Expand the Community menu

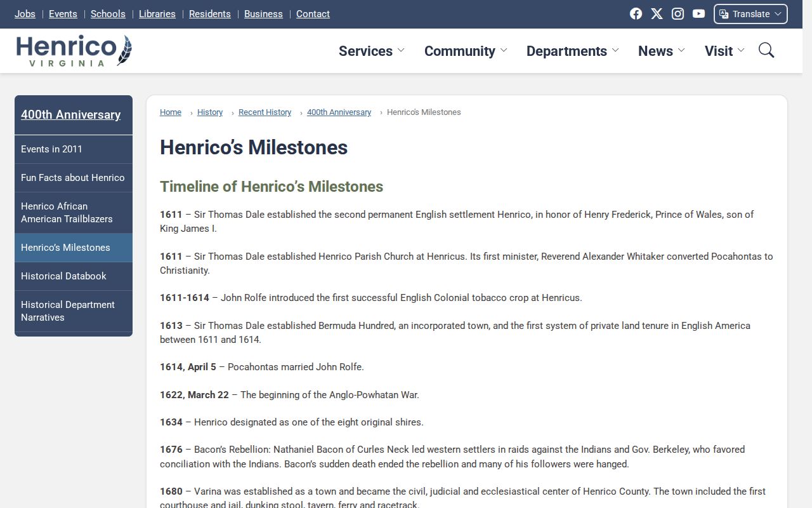466,51
